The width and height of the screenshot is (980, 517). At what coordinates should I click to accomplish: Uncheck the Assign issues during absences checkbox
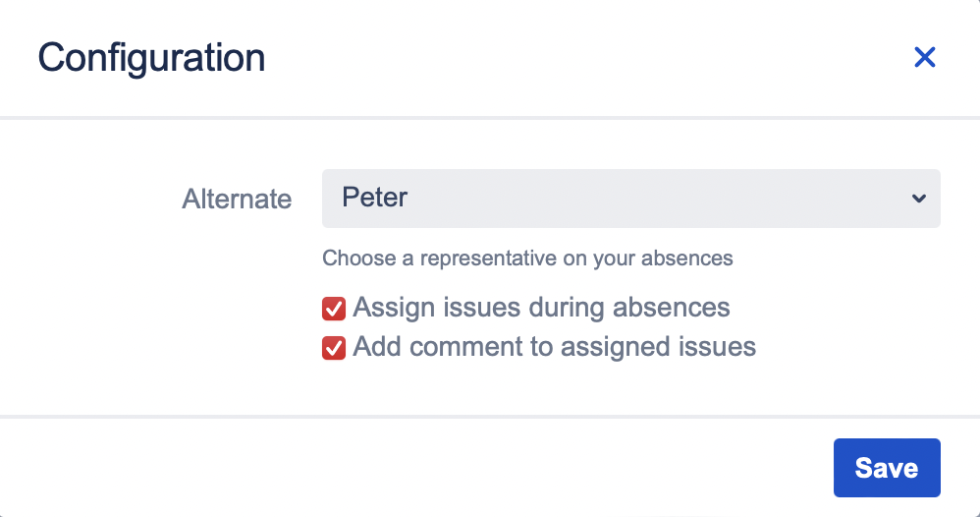pos(334,309)
